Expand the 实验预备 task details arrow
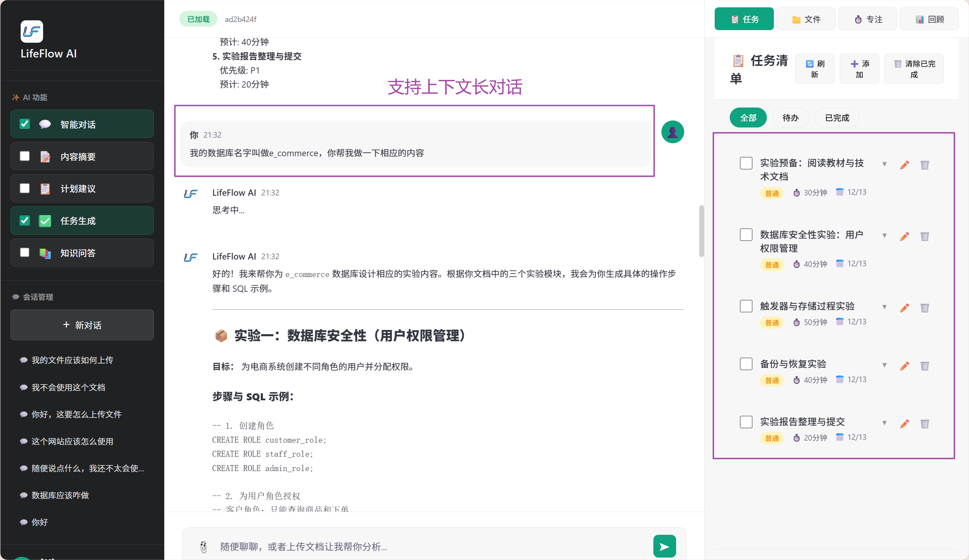Viewport: 969px width, 560px height. [x=884, y=164]
